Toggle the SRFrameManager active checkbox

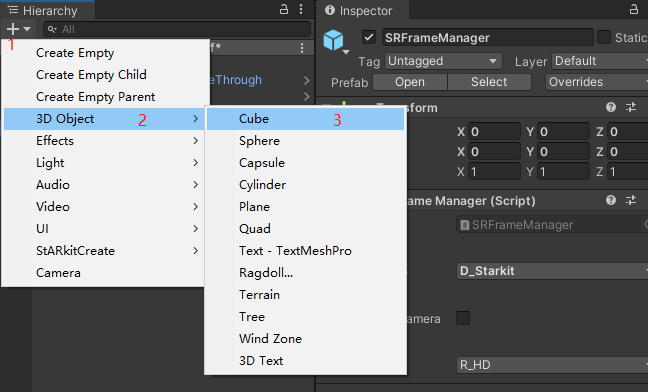point(369,38)
